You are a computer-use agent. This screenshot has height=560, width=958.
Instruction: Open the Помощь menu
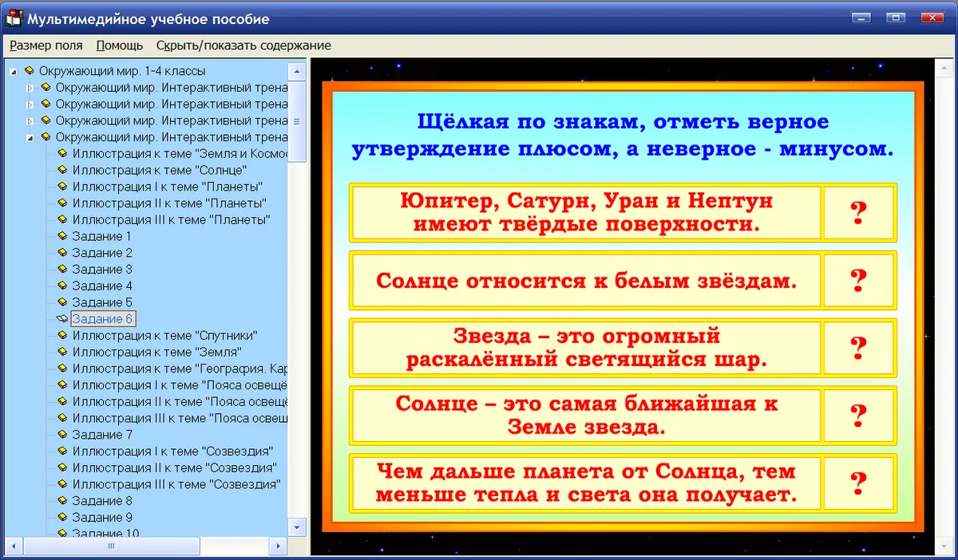(120, 45)
